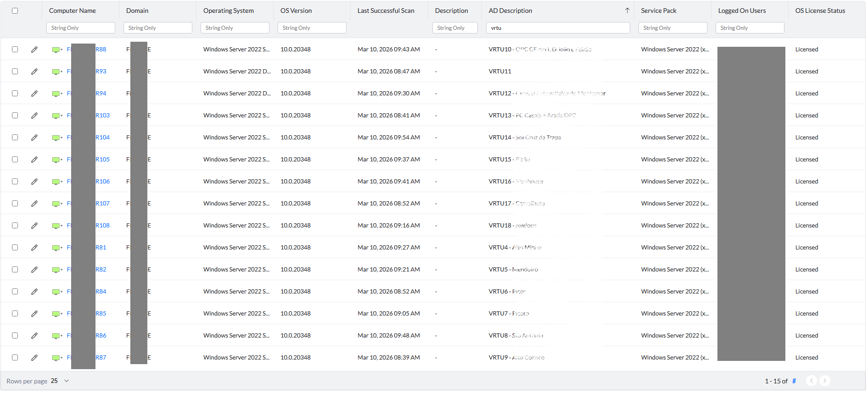868x393 pixels.
Task: Sort by Last Successful Scan column header
Action: click(386, 11)
